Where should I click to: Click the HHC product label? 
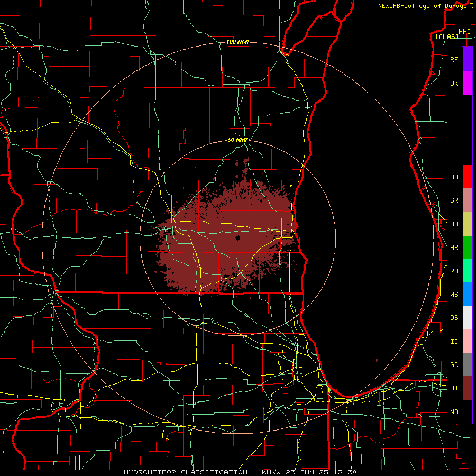[x=464, y=32]
